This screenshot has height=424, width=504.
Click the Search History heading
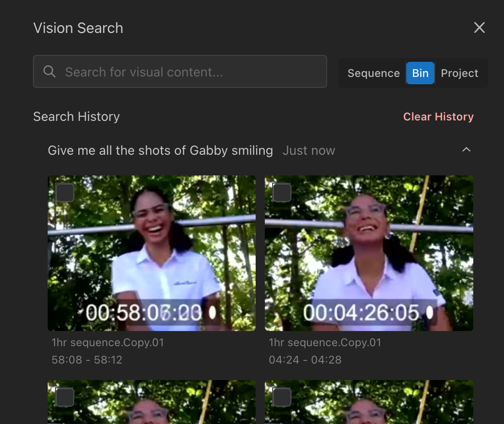pyautogui.click(x=77, y=117)
